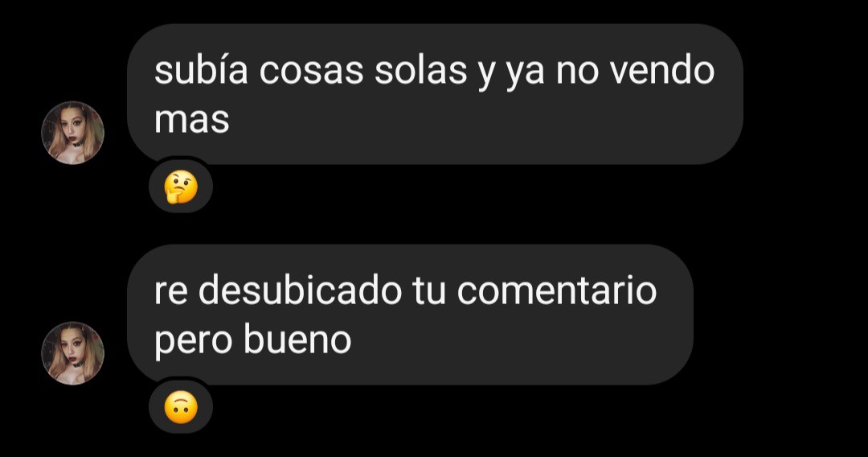Open the thinking face emoji reaction
The width and height of the screenshot is (868, 457).
click(x=181, y=187)
